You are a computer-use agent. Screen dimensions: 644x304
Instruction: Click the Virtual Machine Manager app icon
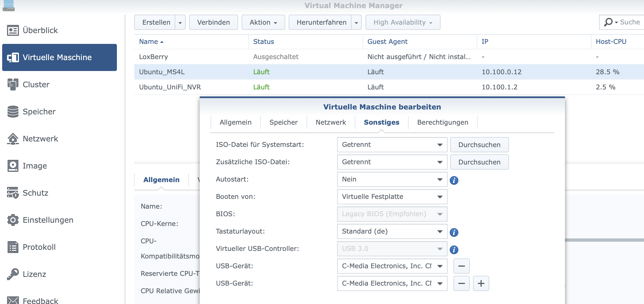click(x=8, y=5)
